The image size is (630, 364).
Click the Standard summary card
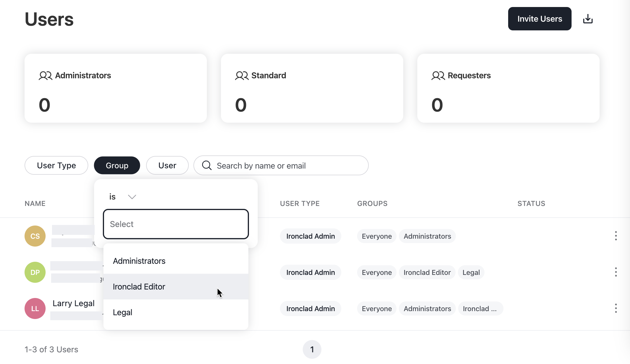coord(312,88)
